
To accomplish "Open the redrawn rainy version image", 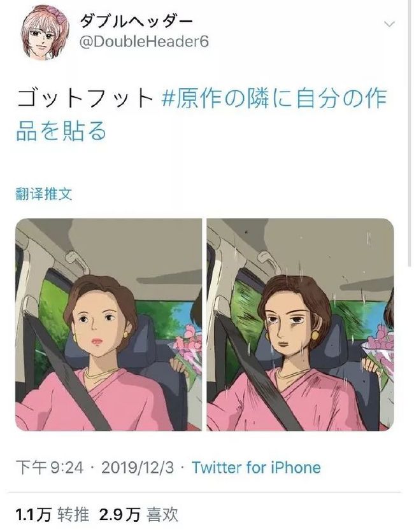I will [x=300, y=325].
